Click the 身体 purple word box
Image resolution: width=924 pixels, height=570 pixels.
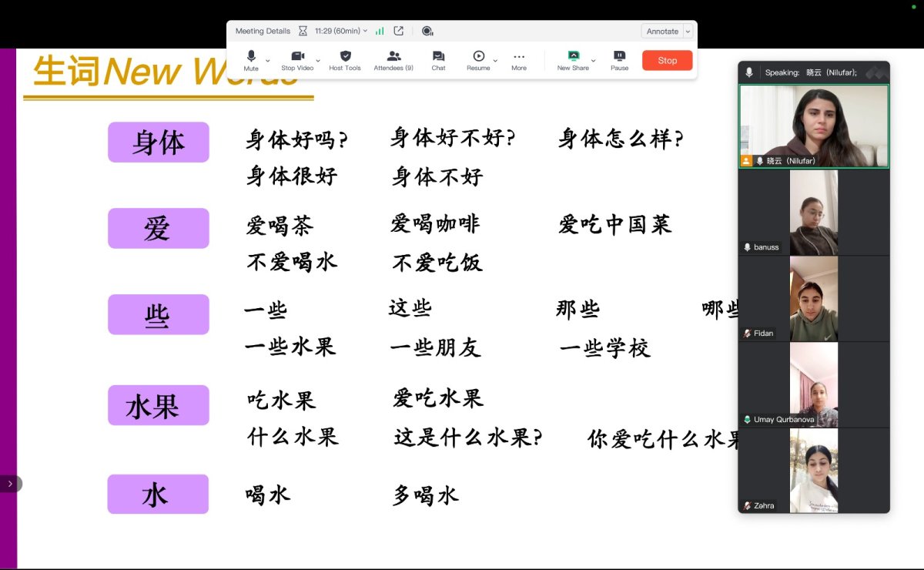click(159, 142)
